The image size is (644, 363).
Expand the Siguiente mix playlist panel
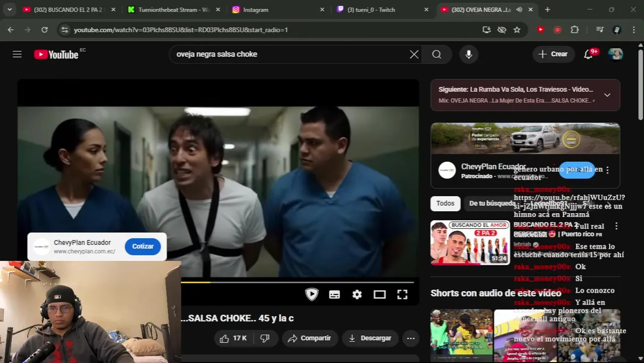(607, 95)
